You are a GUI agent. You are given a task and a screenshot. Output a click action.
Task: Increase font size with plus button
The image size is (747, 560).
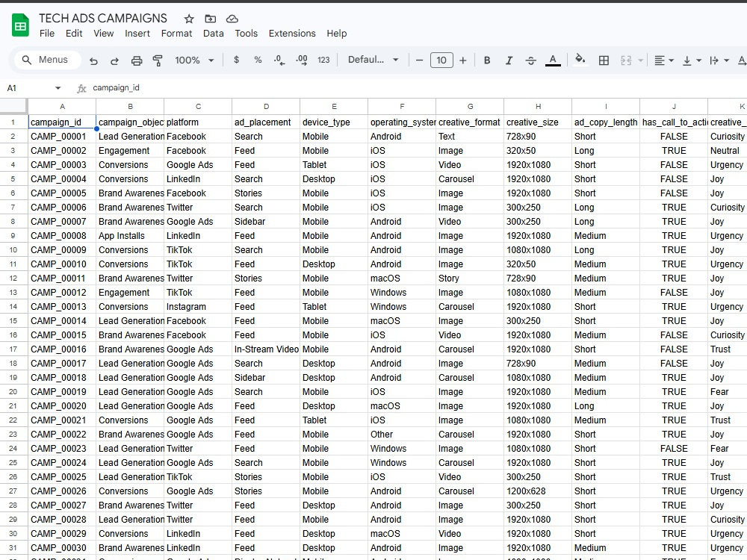[x=462, y=60]
